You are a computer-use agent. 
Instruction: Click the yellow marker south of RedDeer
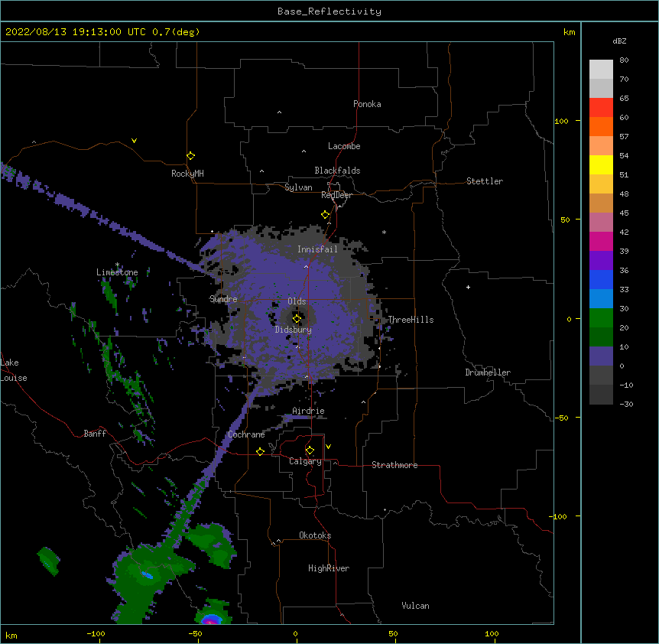pos(325,215)
